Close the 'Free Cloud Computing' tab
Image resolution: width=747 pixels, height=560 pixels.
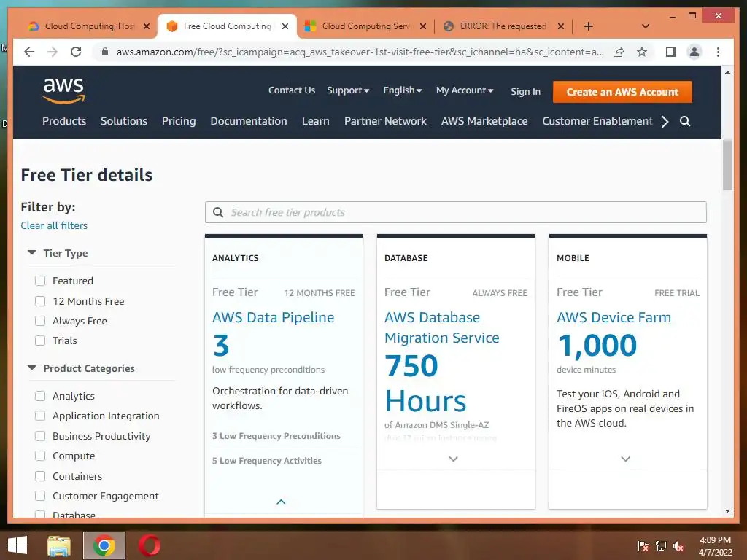285,26
